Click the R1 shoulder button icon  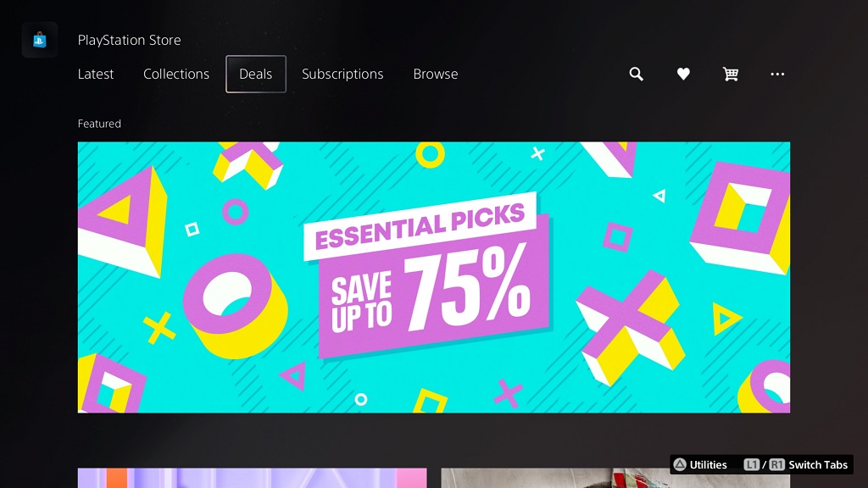[x=776, y=465]
